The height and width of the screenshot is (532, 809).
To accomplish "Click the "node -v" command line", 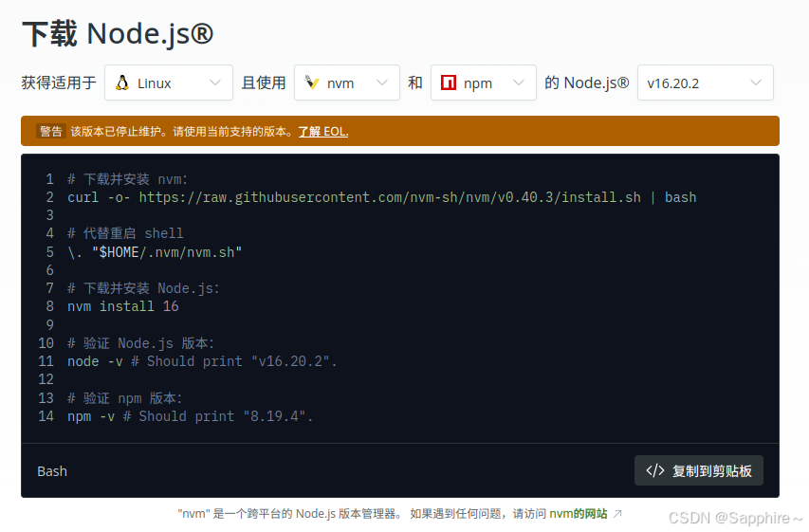I will point(202,361).
